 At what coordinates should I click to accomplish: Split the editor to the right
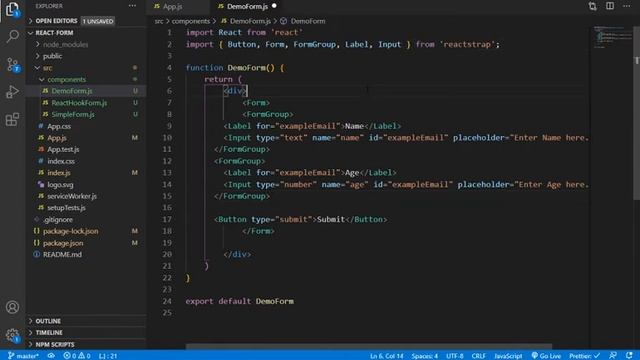click(x=610, y=6)
